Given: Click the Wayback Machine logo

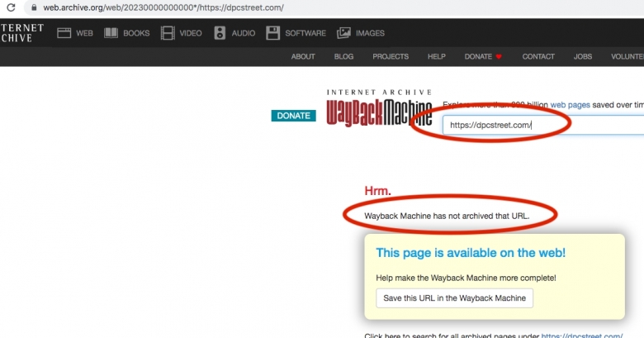Looking at the screenshot, I should pos(379,108).
